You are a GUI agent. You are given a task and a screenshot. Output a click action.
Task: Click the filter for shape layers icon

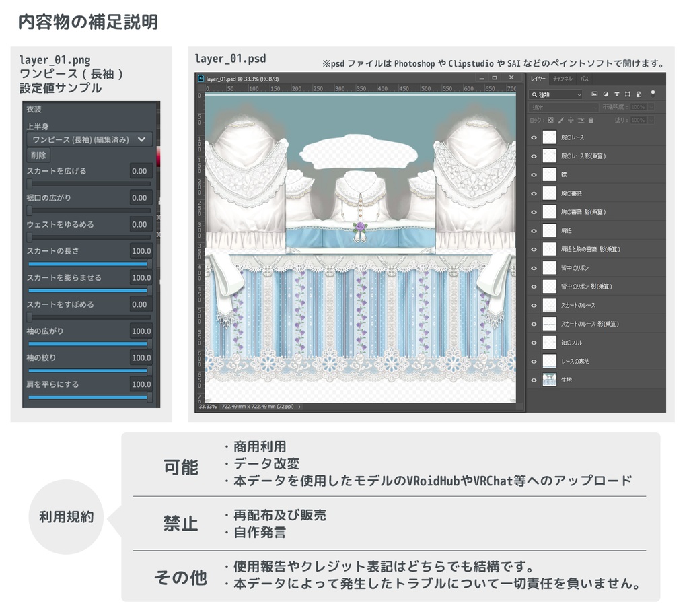pos(628,94)
